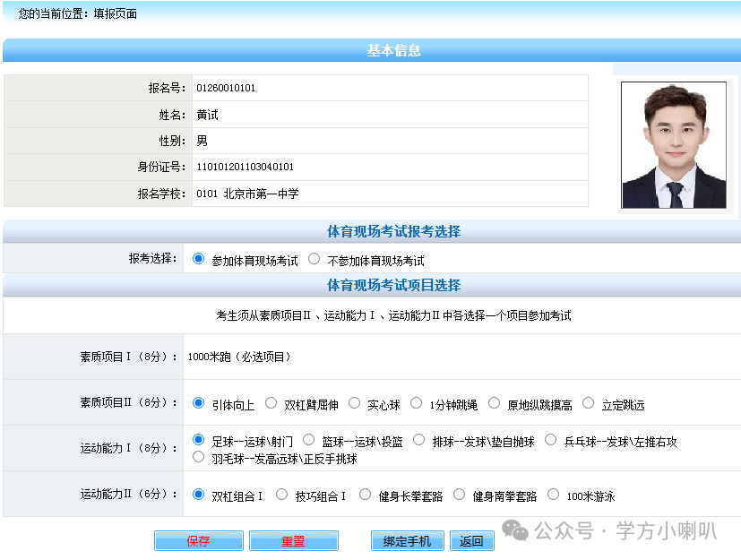Screen dimensions: 741x560
Task: Keep "引体向上" selected by clicking it
Action: (196, 403)
